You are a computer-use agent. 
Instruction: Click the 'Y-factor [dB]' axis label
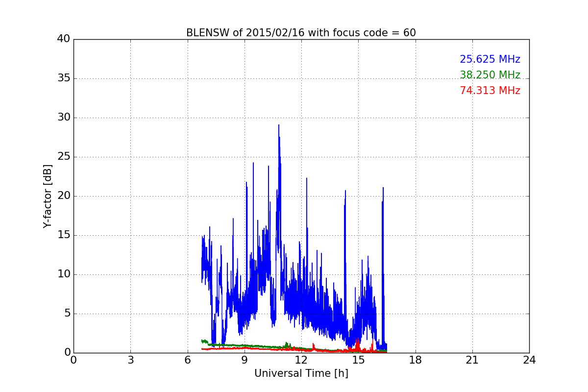(48, 196)
